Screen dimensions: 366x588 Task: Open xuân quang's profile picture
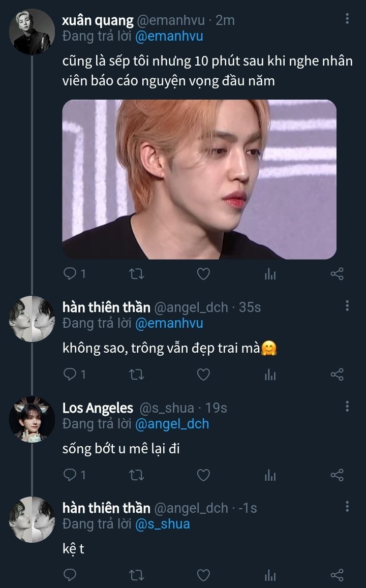[x=32, y=32]
